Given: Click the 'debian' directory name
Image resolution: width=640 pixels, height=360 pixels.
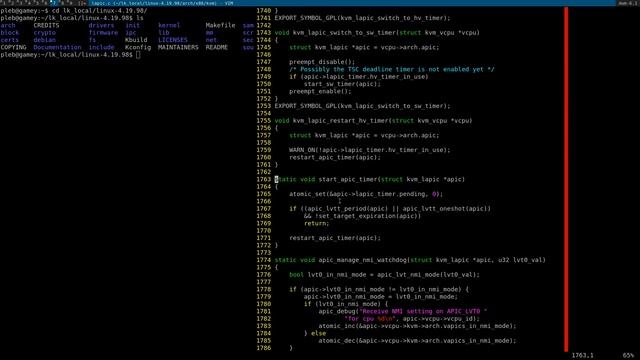Looking at the screenshot, I should point(44,40).
